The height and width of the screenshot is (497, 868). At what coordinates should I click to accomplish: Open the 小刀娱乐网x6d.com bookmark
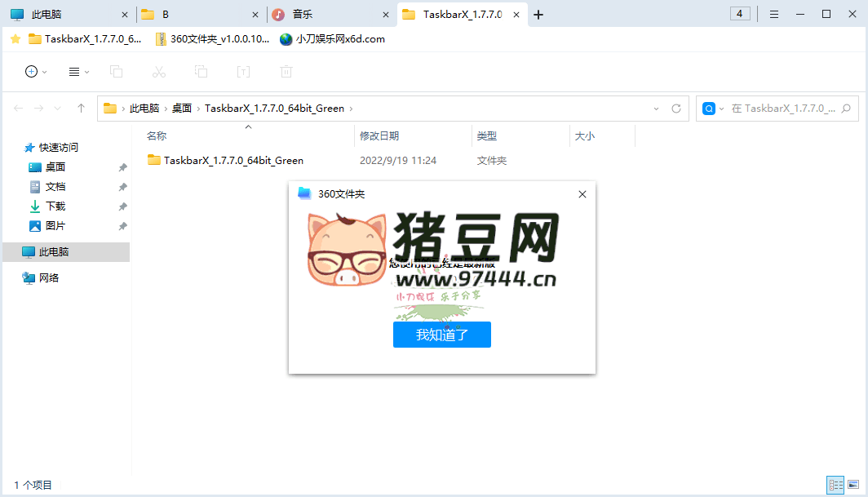(x=334, y=38)
